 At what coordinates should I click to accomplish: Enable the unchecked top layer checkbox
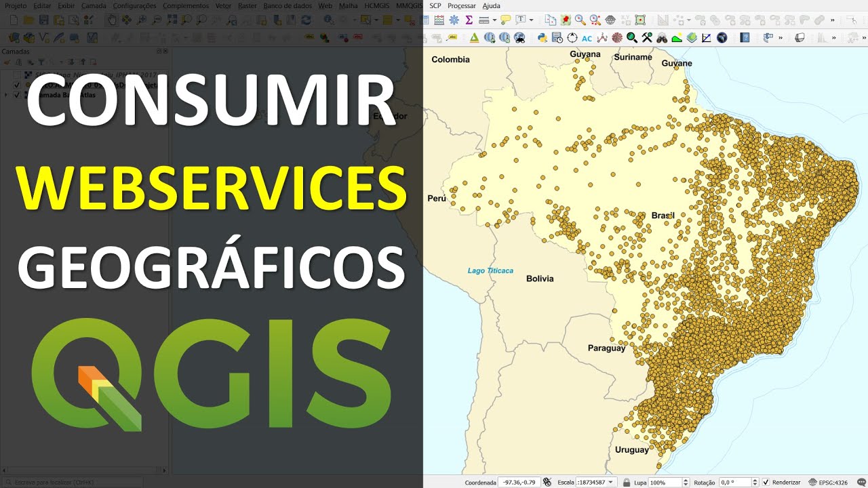[x=16, y=75]
